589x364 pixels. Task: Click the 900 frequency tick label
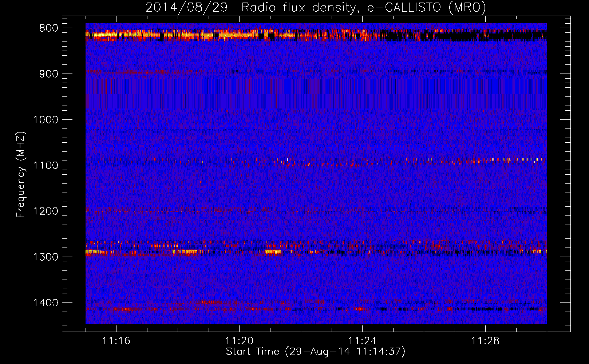[x=48, y=74]
